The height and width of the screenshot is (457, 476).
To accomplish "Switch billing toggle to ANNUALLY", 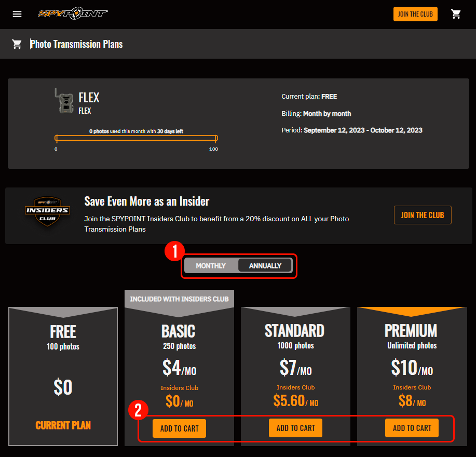I will coord(265,266).
